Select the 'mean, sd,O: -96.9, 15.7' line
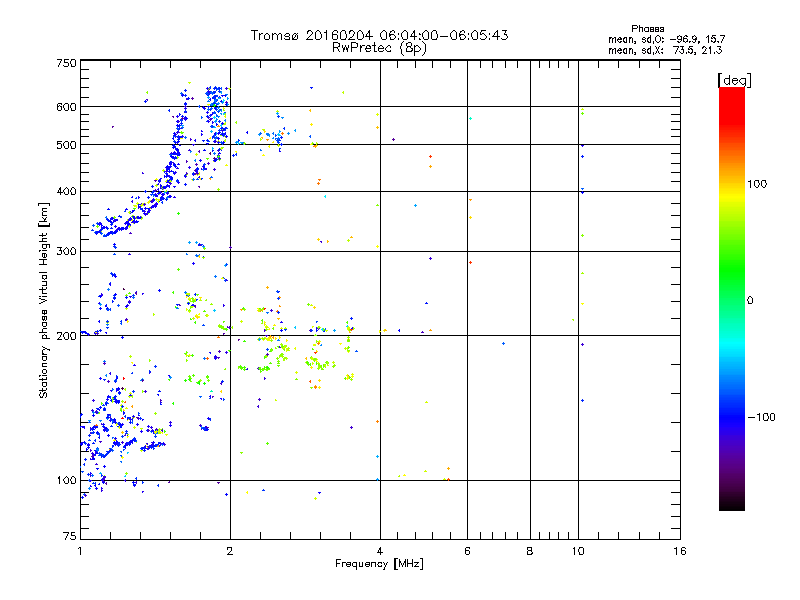Screen dimensions: 800x600 tap(666, 39)
